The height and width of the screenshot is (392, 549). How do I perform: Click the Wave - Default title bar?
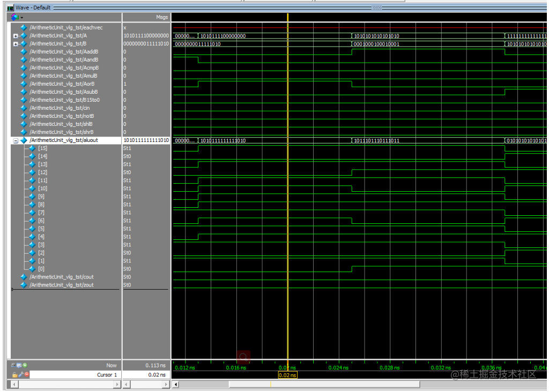coord(277,7)
